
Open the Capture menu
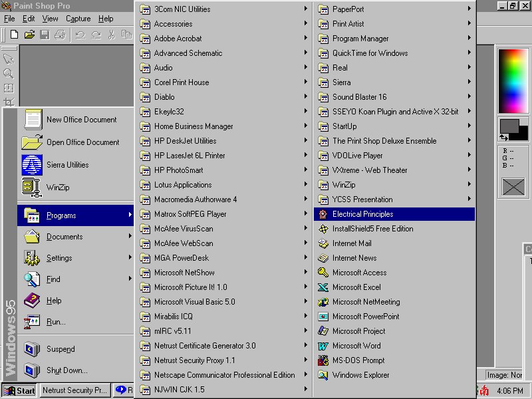78,19
